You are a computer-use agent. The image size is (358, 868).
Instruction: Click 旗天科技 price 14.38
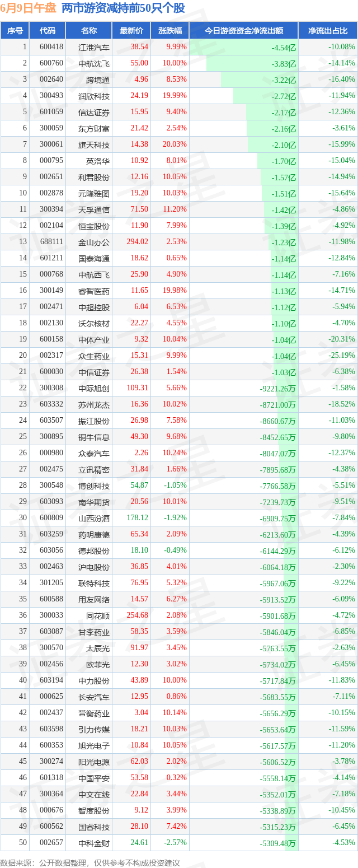coord(139,145)
